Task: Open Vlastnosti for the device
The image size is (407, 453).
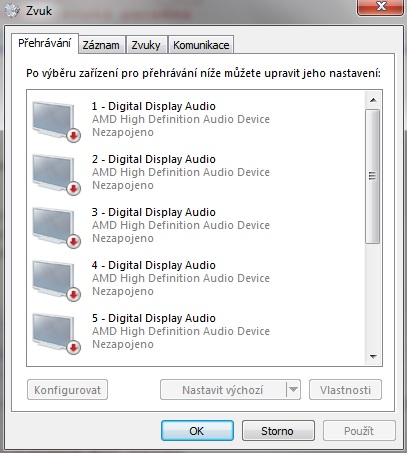Action: 345,390
